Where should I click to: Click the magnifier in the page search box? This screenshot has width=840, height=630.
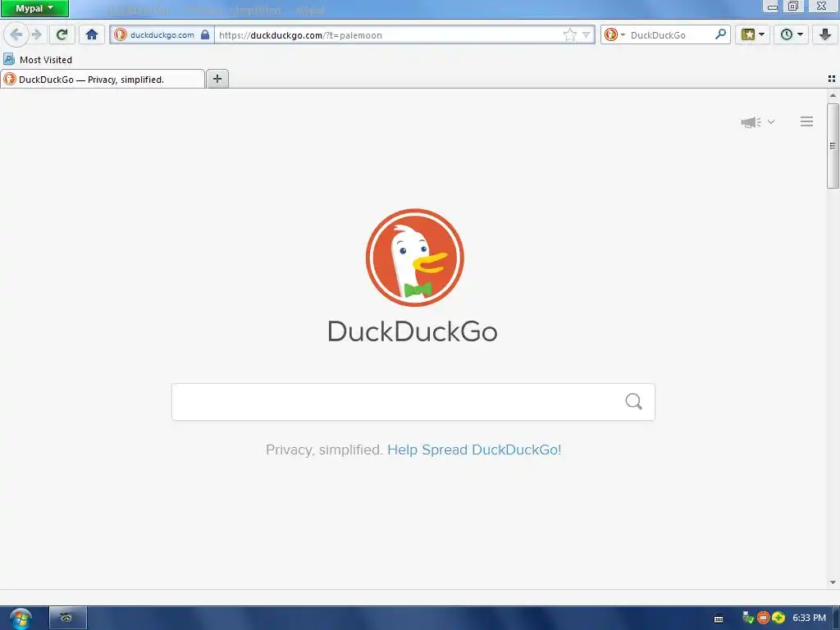tap(634, 401)
